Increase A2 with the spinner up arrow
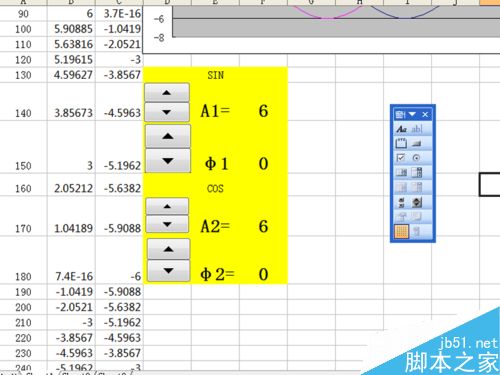 point(167,206)
